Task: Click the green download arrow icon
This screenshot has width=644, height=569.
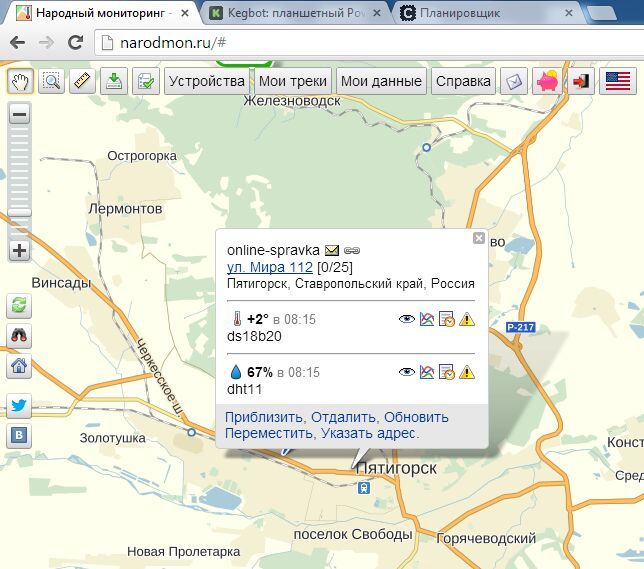Action: click(x=114, y=81)
